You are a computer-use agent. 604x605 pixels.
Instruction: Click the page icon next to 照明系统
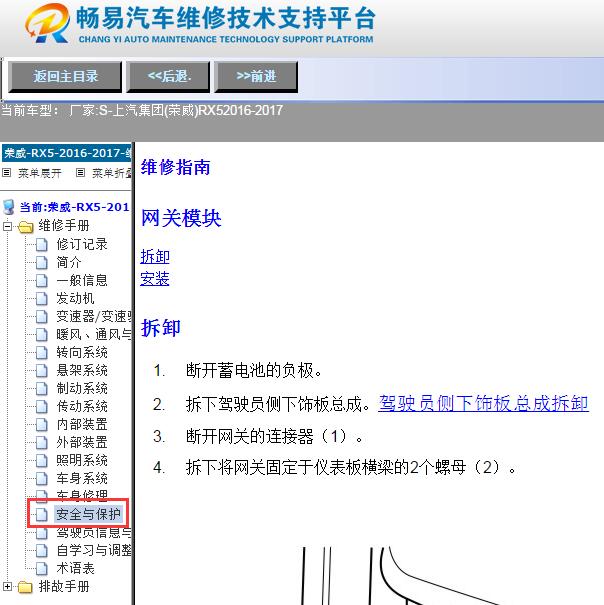(x=41, y=461)
